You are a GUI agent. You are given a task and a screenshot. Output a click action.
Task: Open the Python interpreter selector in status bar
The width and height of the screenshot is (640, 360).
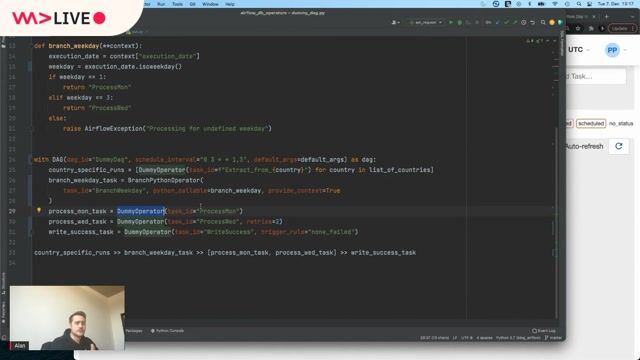[x=518, y=338]
